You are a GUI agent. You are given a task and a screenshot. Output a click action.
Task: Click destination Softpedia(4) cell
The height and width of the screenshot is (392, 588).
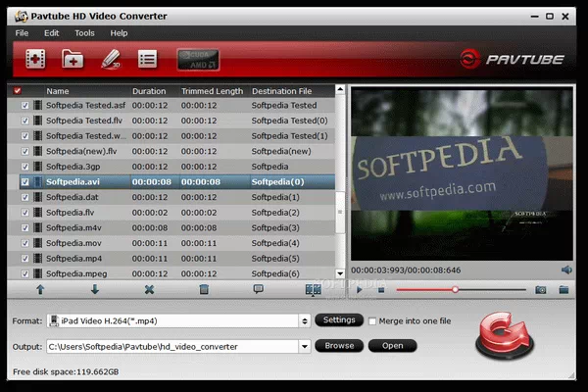[275, 243]
